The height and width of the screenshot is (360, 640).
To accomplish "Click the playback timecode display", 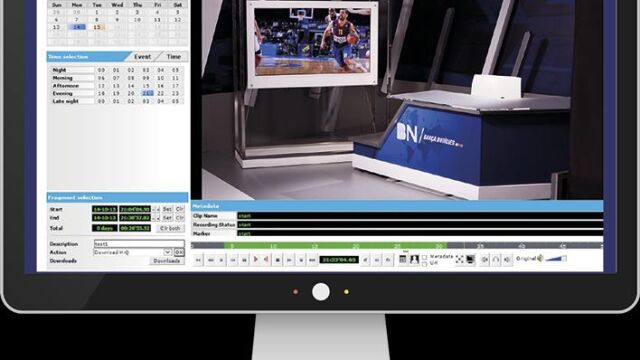I will click(x=339, y=260).
